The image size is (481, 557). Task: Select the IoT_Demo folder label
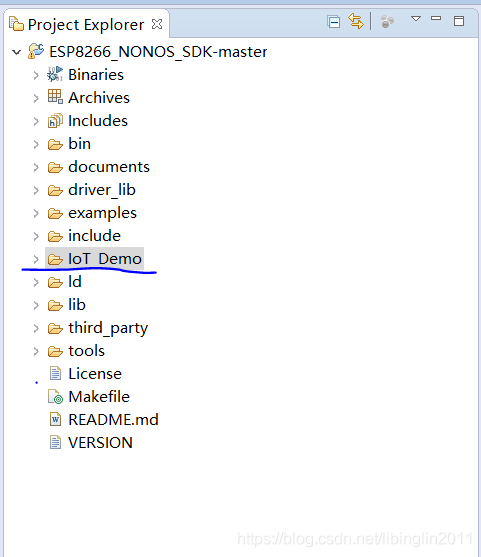click(105, 259)
